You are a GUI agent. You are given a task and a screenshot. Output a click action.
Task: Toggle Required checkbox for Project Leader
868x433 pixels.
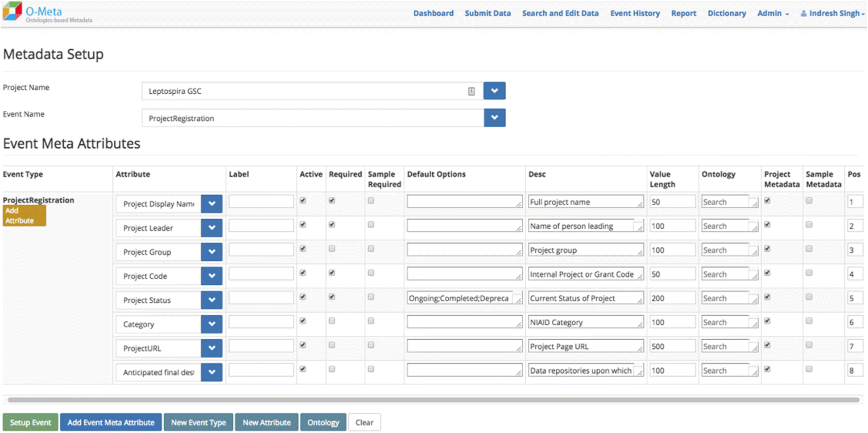(332, 225)
